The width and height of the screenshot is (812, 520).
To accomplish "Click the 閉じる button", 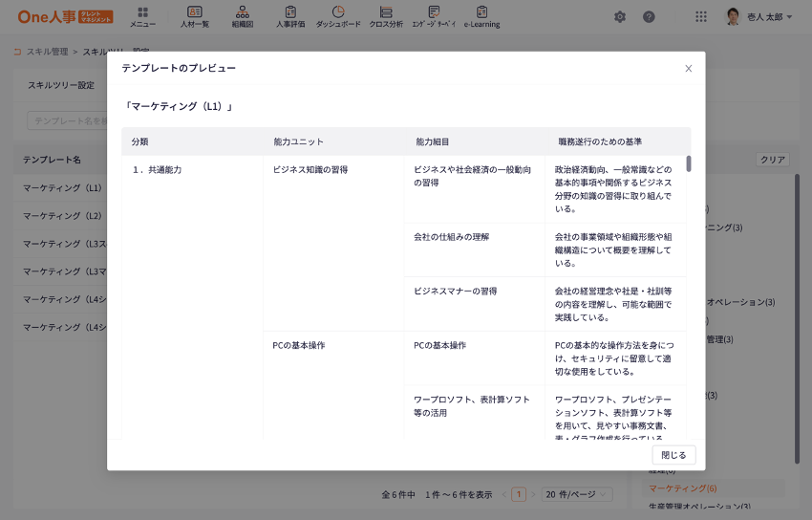I will point(673,455).
